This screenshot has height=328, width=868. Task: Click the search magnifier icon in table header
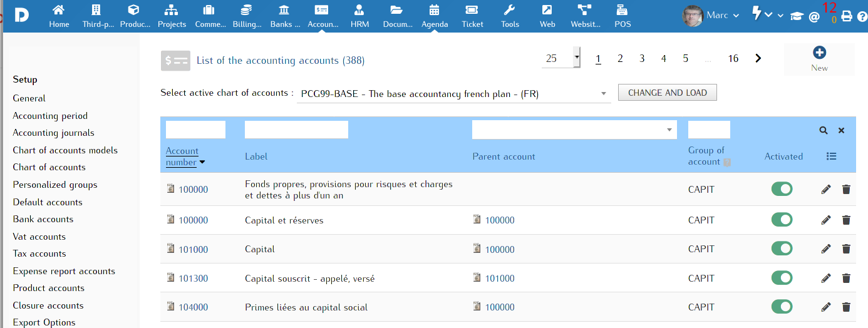click(824, 130)
